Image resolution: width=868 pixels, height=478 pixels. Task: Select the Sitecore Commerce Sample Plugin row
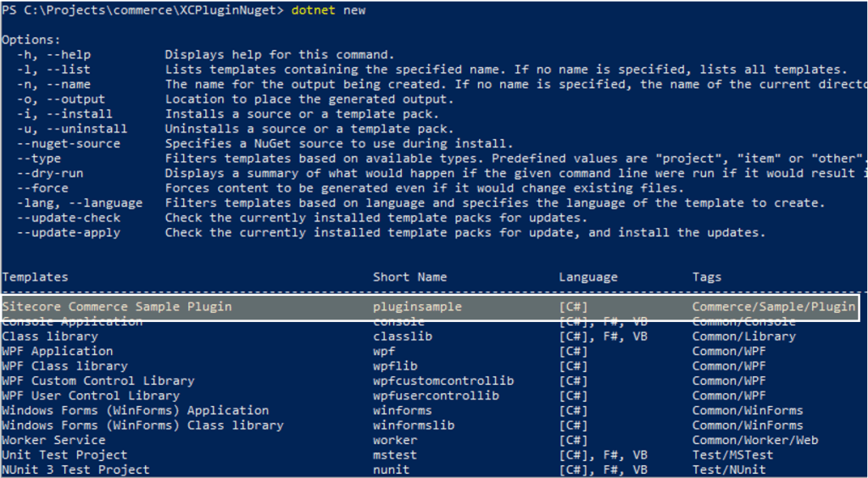tap(430, 307)
